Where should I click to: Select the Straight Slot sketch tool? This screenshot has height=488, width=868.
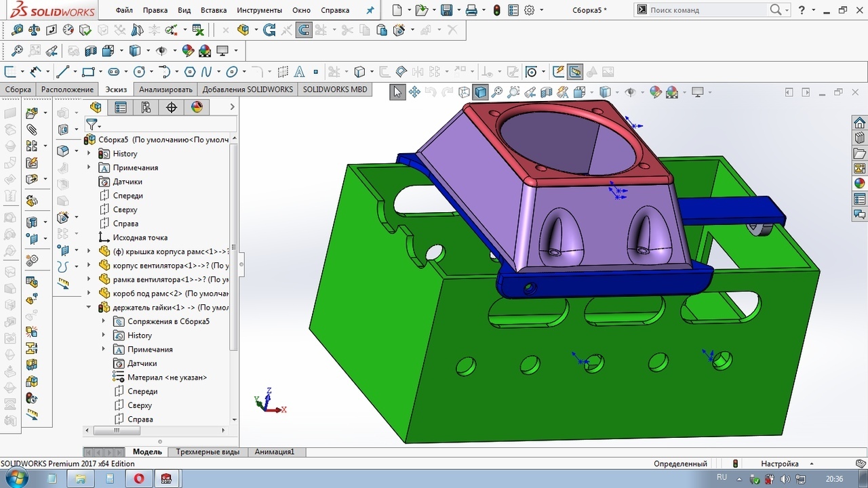click(x=114, y=71)
